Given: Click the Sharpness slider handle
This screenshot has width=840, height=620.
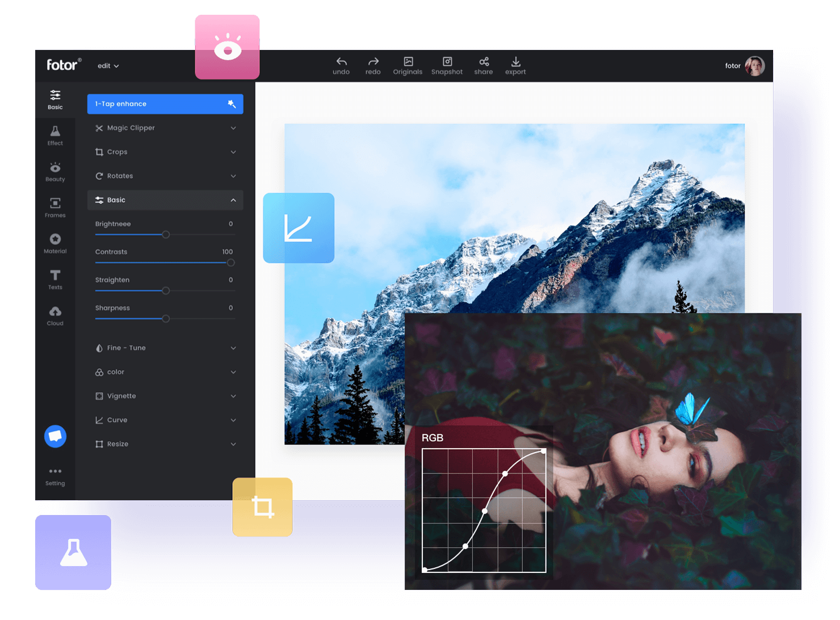Looking at the screenshot, I should click(x=166, y=319).
